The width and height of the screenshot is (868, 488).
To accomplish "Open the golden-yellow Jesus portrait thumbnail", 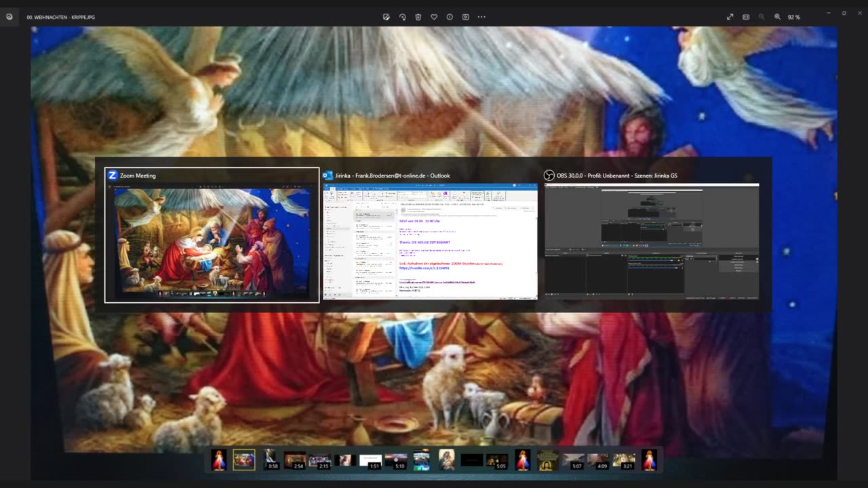I will tap(548, 460).
